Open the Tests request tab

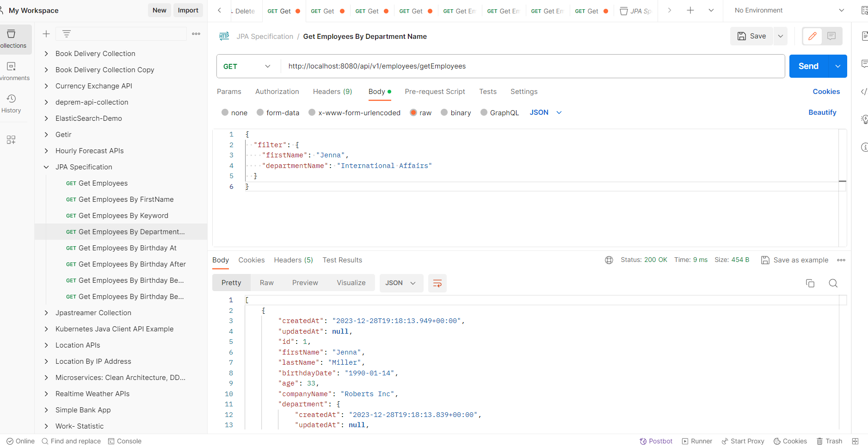(x=488, y=92)
